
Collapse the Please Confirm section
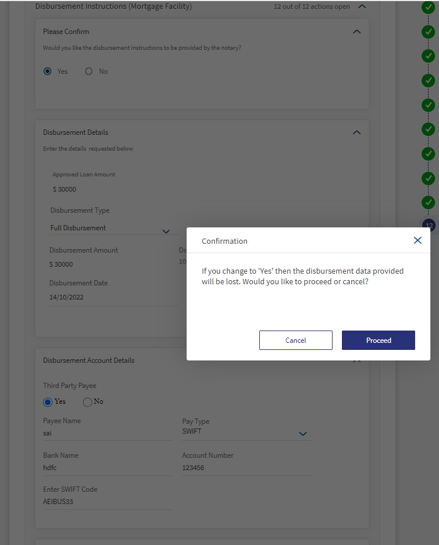coord(357,32)
